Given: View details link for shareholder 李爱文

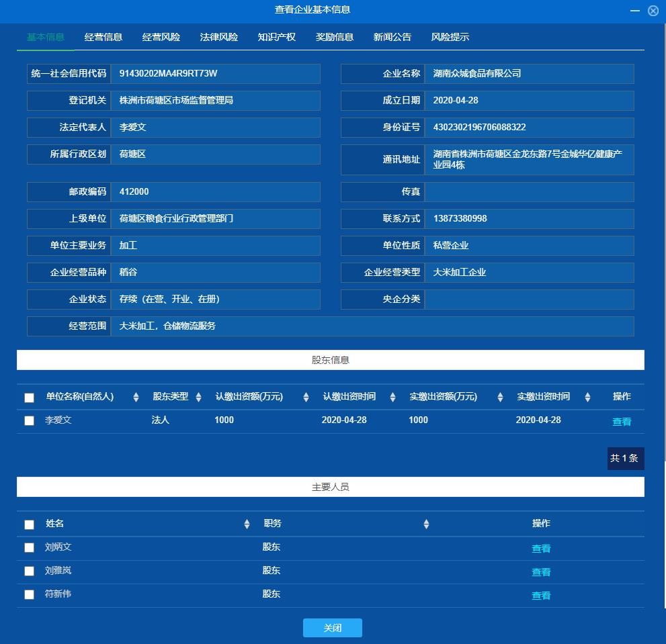Looking at the screenshot, I should click(622, 422).
